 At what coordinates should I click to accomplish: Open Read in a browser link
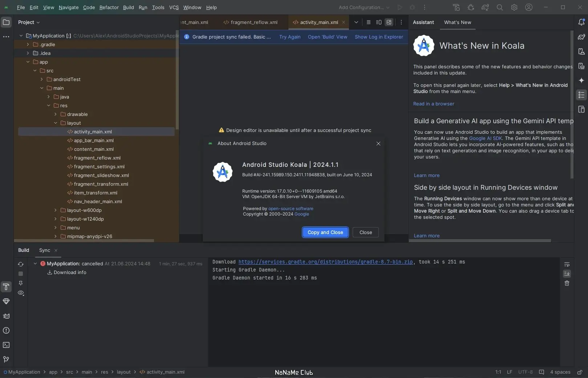pos(434,104)
